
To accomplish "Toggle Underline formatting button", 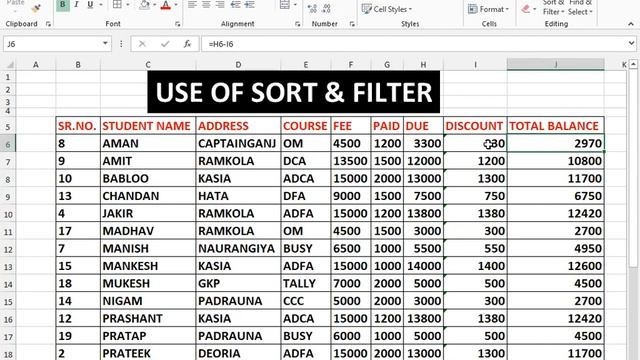I will tap(90, 5).
